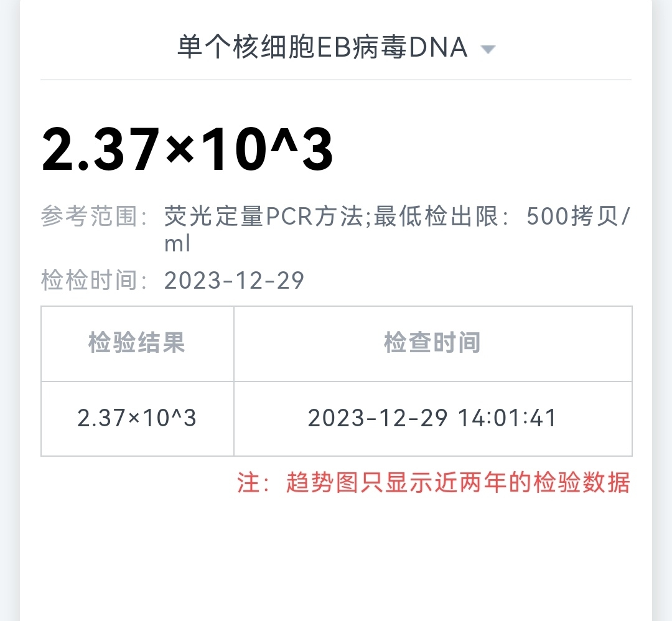Open the 单个核细胞EB病毒DNA test selector title
Image resolution: width=672 pixels, height=621 pixels.
coord(322,48)
